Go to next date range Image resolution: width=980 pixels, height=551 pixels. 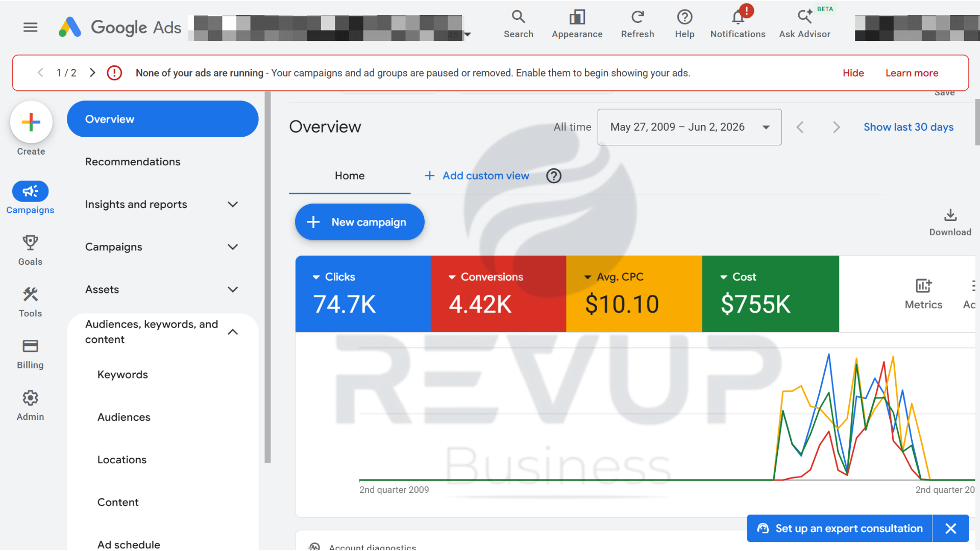tap(836, 127)
